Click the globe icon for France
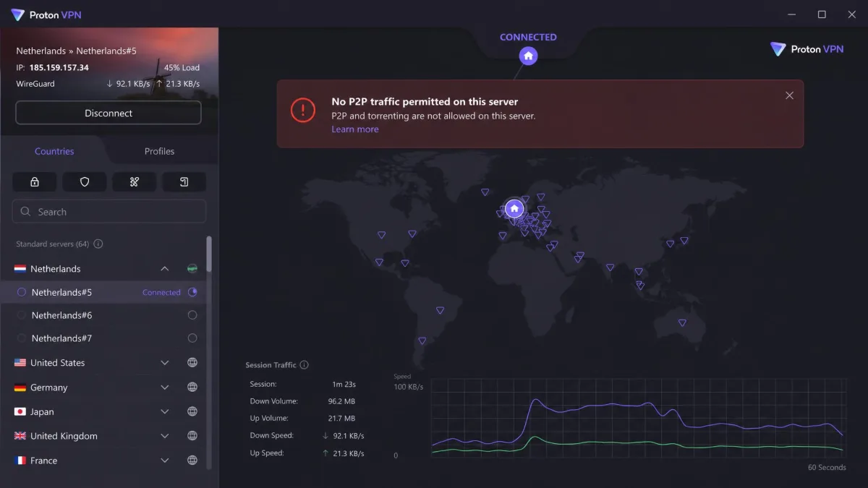The image size is (868, 488). tap(192, 461)
